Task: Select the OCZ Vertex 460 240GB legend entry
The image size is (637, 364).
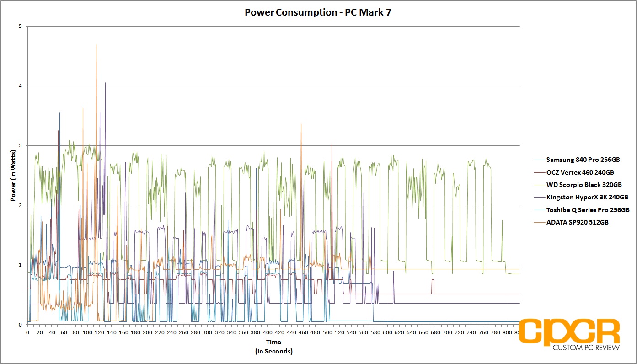Action: 580,172
